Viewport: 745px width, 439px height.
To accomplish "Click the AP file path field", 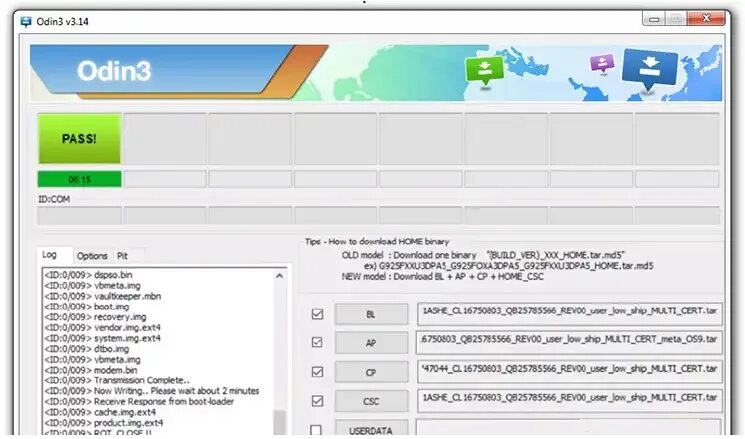I will [x=569, y=343].
